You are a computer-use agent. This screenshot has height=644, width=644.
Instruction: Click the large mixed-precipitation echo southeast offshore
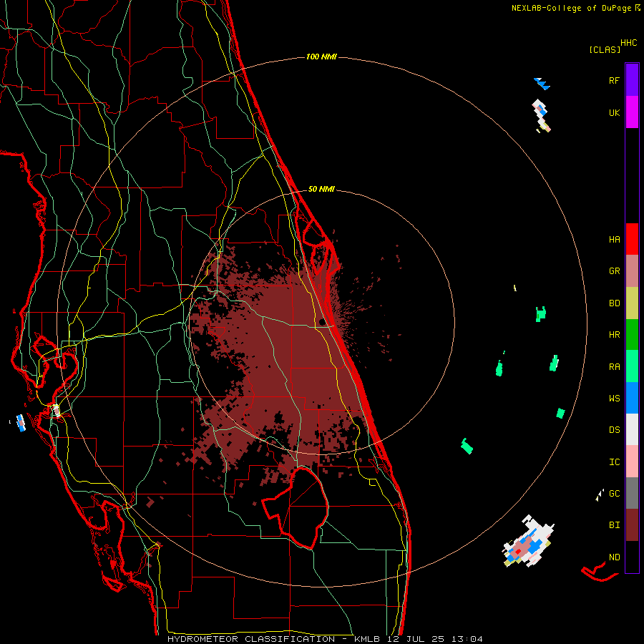pos(528,542)
